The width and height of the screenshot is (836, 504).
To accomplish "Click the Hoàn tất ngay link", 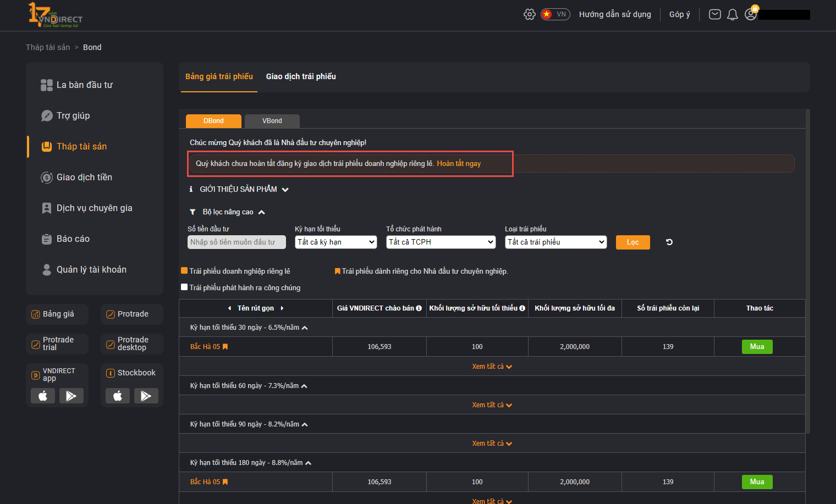I will (459, 164).
